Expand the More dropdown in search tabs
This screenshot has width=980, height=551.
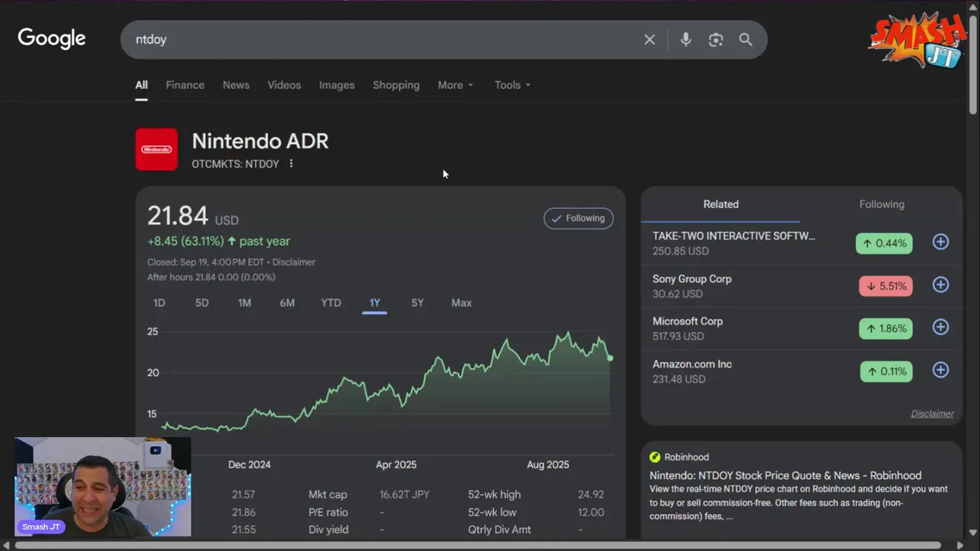pos(456,85)
